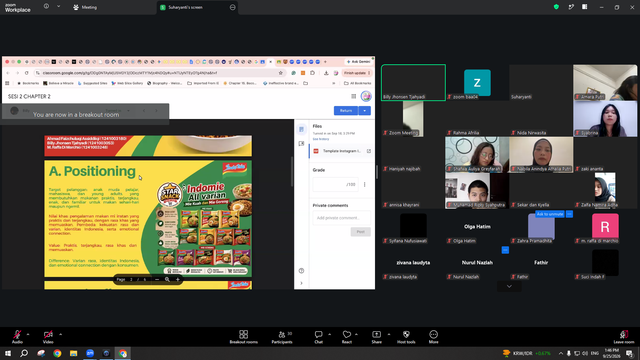The image size is (640, 360).
Task: Click the help question mark icon
Action: point(301,271)
